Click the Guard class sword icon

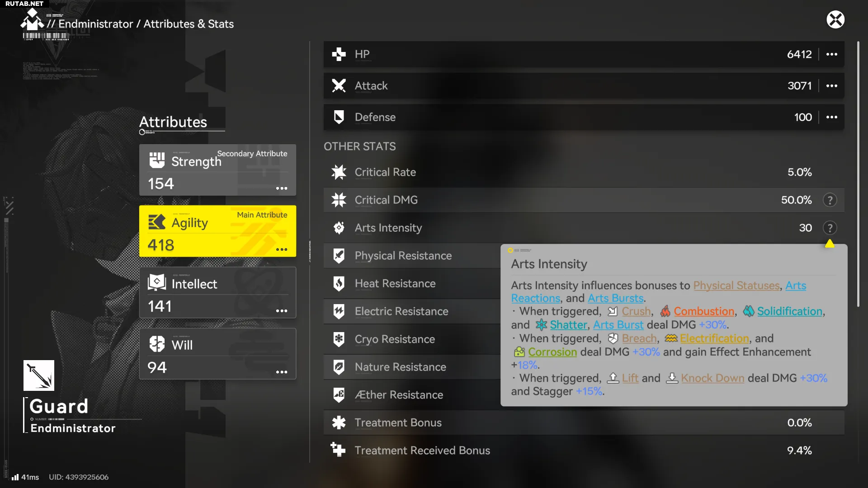39,375
